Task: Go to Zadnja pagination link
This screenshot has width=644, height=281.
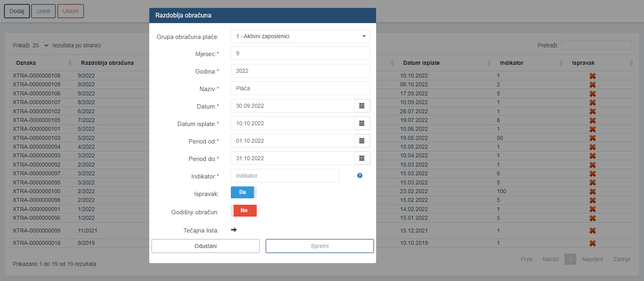Action: (x=622, y=259)
